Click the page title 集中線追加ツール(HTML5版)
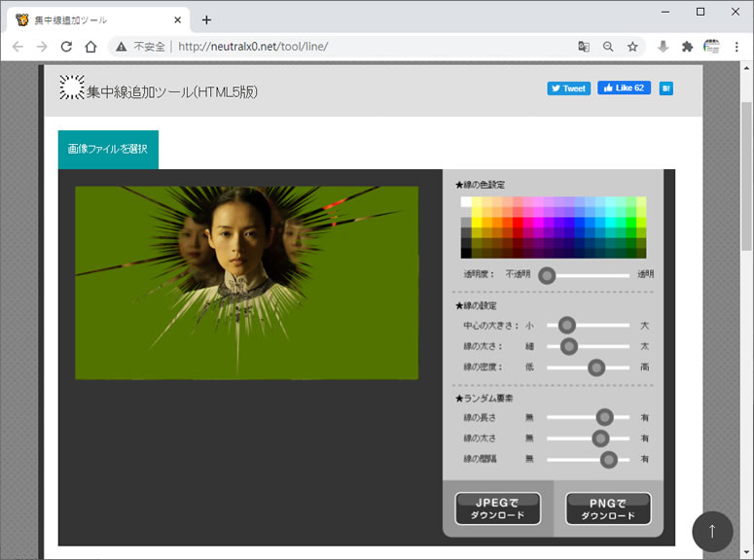This screenshot has width=754, height=560. pos(172,91)
